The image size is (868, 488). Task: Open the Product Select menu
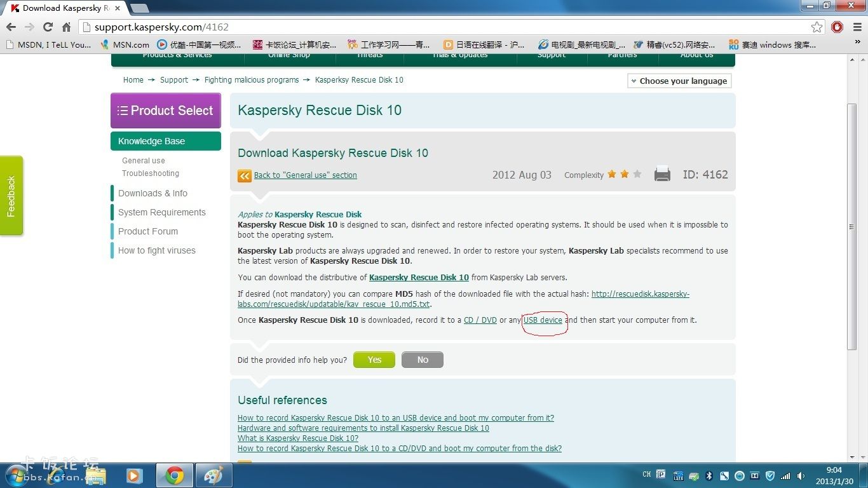166,111
